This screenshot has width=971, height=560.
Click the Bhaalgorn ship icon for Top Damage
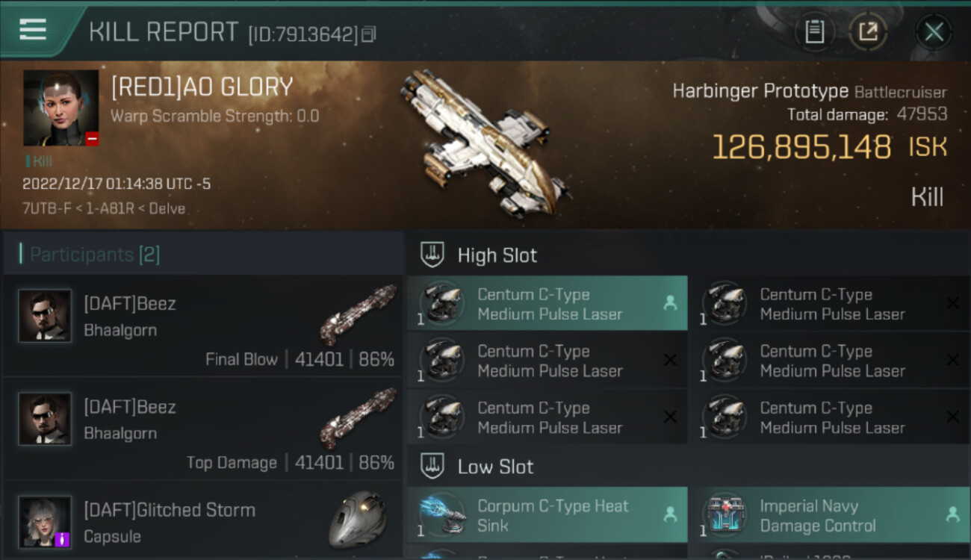click(x=358, y=417)
